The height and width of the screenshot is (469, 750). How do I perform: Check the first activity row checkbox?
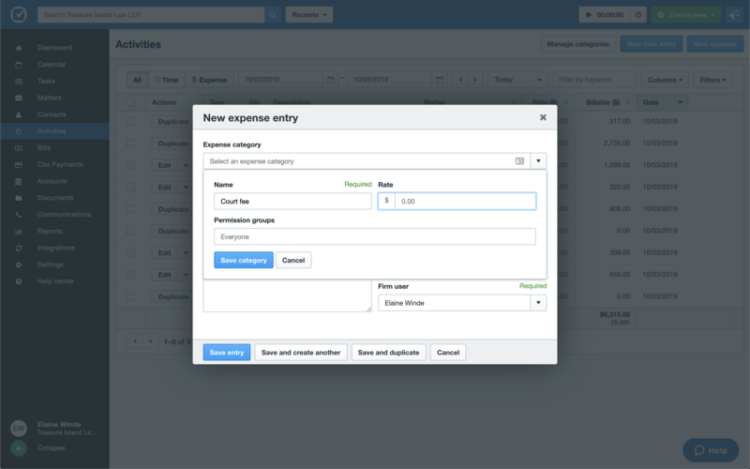pyautogui.click(x=131, y=122)
